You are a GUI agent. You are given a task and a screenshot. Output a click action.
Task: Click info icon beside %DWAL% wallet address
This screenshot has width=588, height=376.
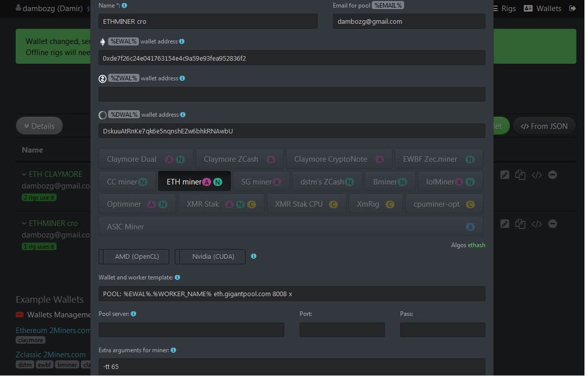(x=183, y=115)
